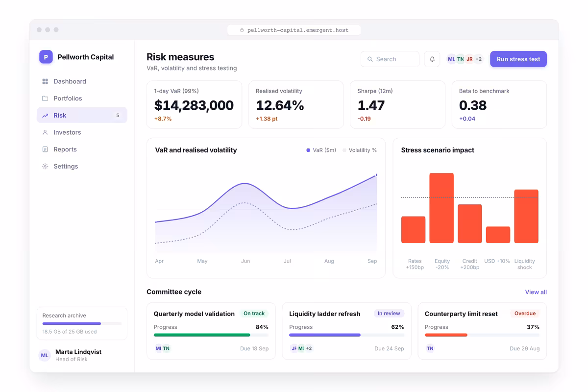
Task: Click the USD +10% stress bar
Action: click(498, 235)
